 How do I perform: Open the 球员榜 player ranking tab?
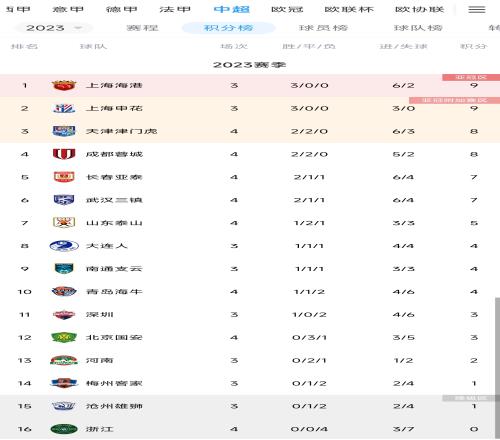pyautogui.click(x=323, y=28)
